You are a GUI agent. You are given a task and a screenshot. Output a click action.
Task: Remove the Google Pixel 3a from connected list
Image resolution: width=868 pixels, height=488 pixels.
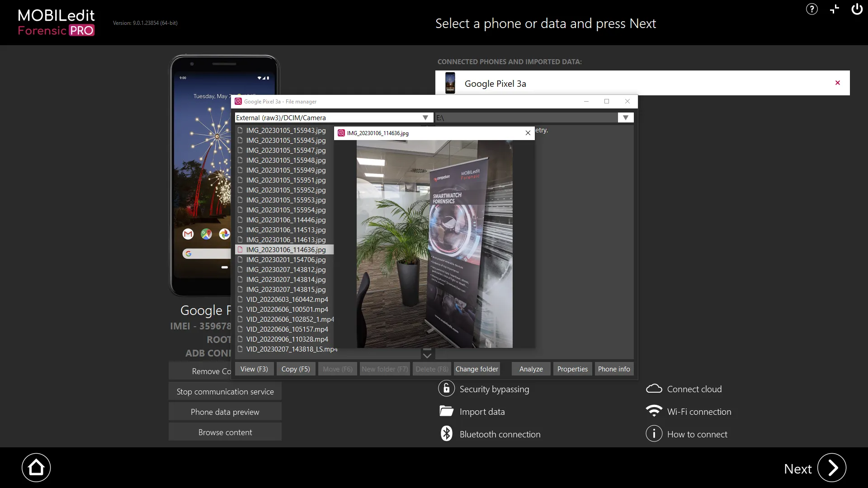(837, 83)
